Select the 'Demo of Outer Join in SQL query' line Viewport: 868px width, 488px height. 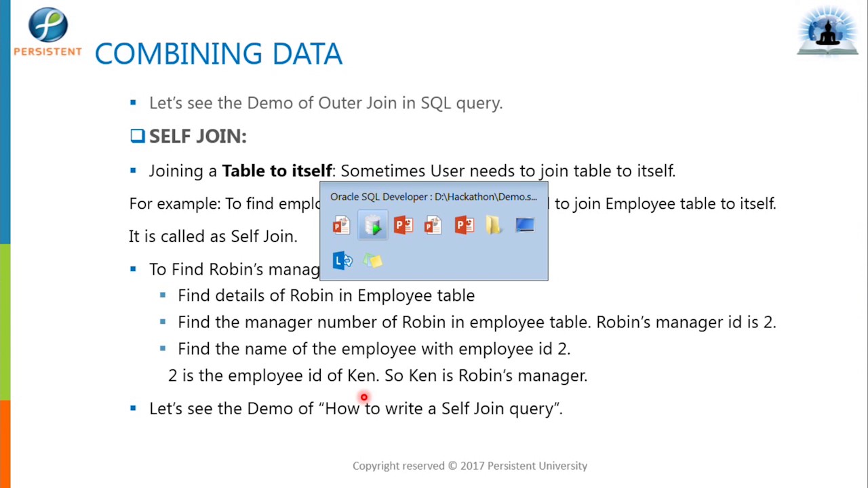pos(325,103)
